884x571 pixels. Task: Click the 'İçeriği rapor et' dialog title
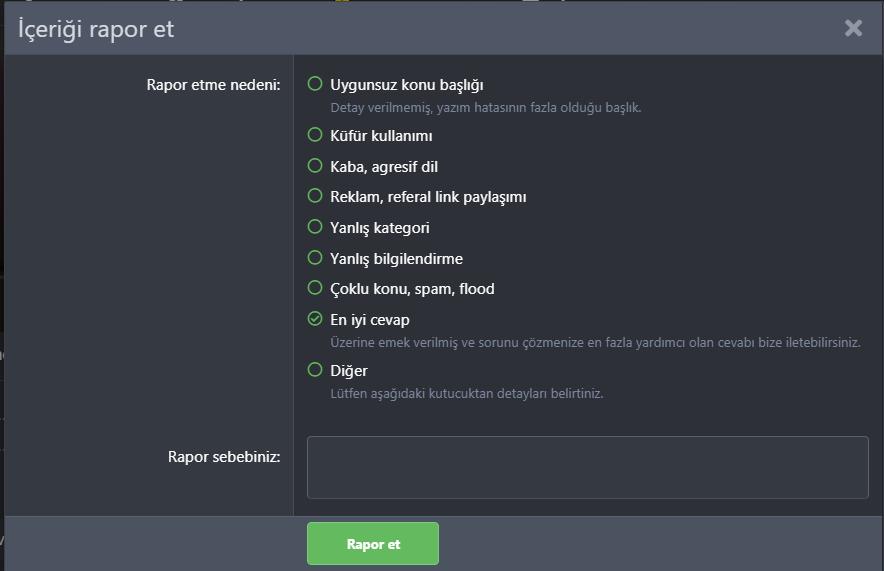[96, 29]
